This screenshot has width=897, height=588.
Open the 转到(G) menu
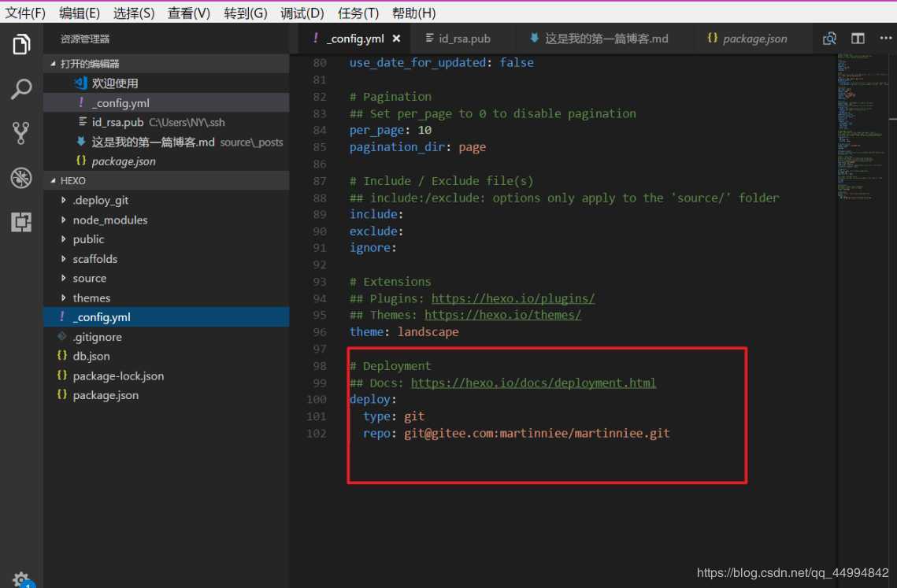pos(245,13)
